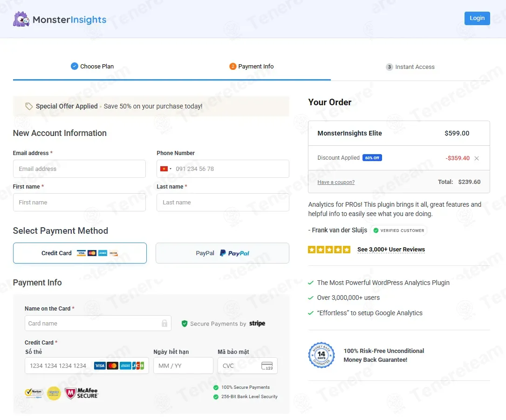Select the Payment Info step
The image size is (506, 420).
(252, 67)
